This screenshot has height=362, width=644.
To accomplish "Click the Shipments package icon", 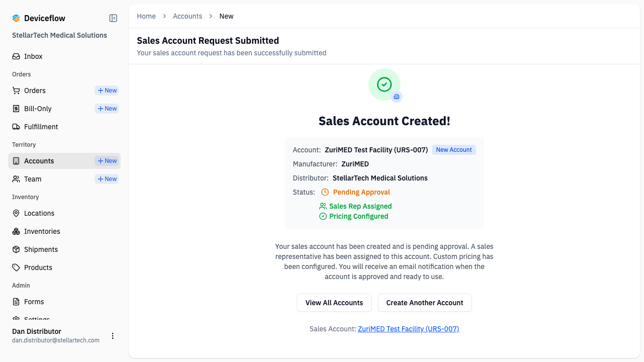I will tap(16, 249).
